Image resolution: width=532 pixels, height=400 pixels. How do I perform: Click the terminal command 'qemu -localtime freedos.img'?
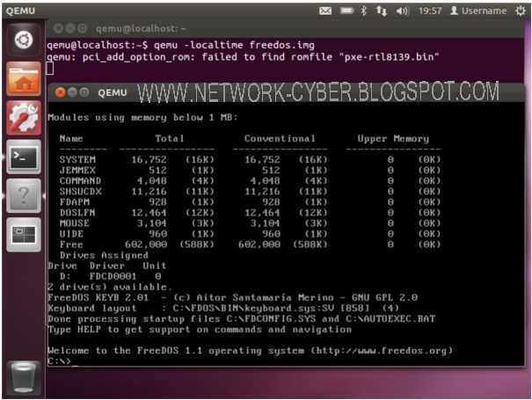234,45
